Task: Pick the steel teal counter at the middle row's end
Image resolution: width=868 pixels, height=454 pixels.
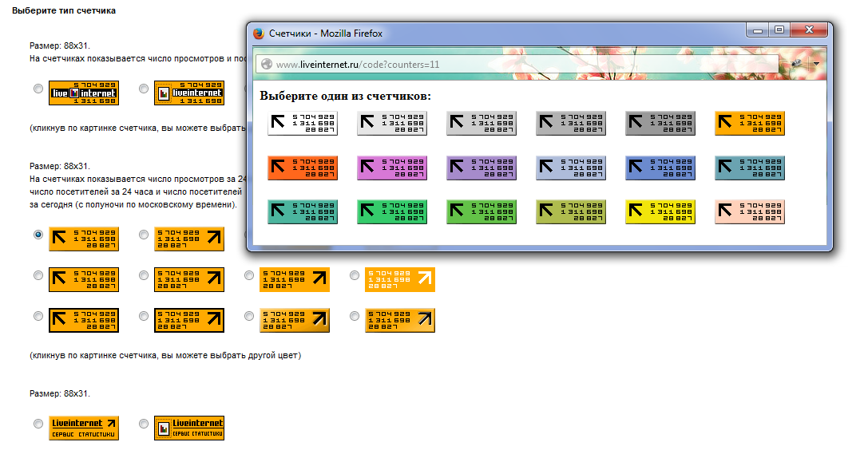Action: (750, 168)
